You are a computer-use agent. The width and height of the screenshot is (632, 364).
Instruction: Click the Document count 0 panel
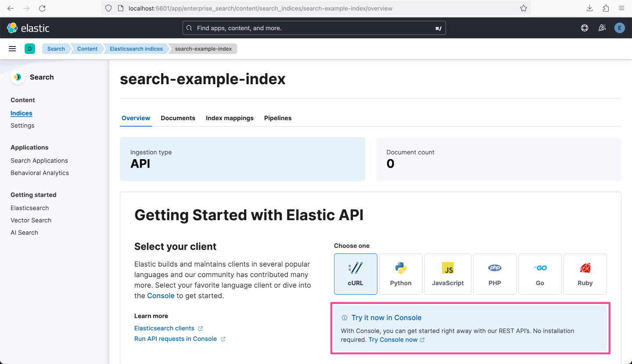coord(499,159)
